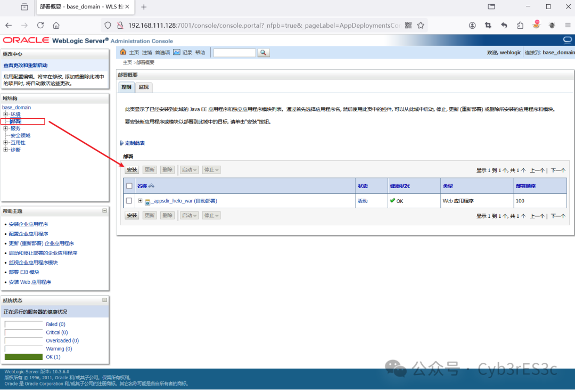Screen dimensions: 575x392
Task: Click the browser back arrow
Action: coord(9,26)
